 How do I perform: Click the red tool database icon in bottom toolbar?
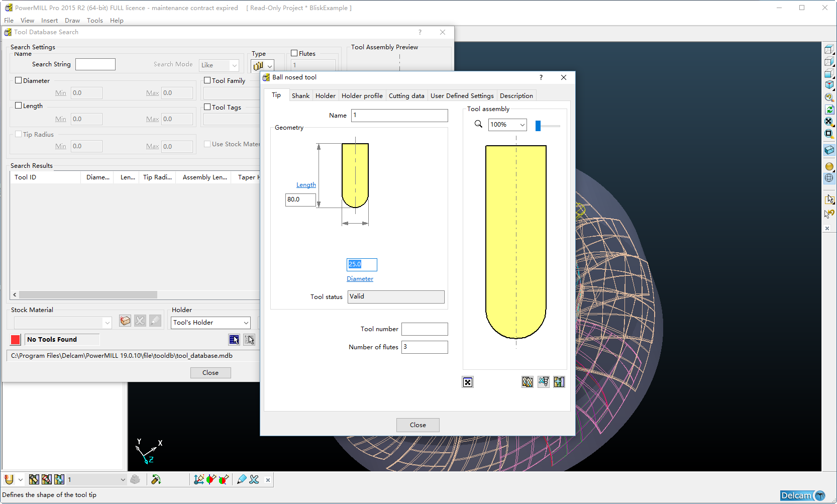click(47, 479)
